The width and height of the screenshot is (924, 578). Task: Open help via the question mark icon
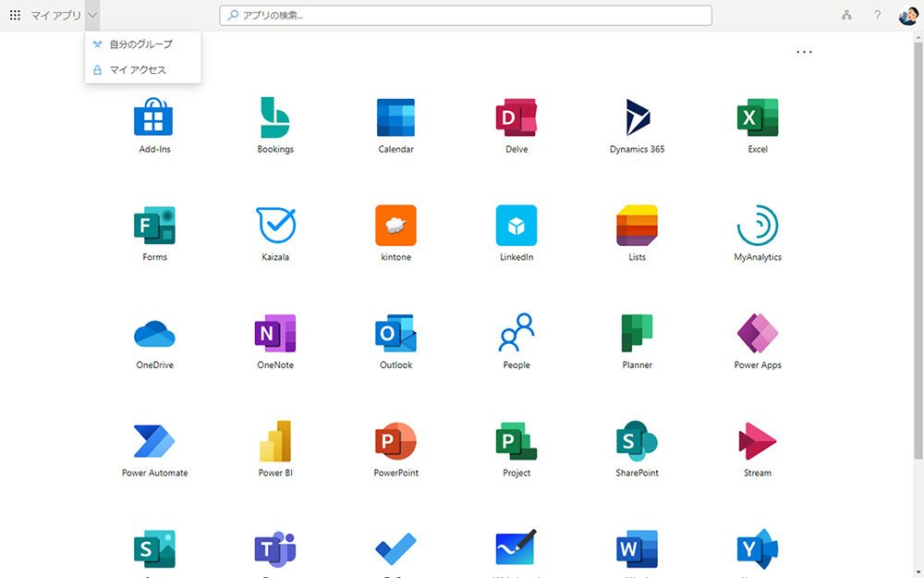877,16
